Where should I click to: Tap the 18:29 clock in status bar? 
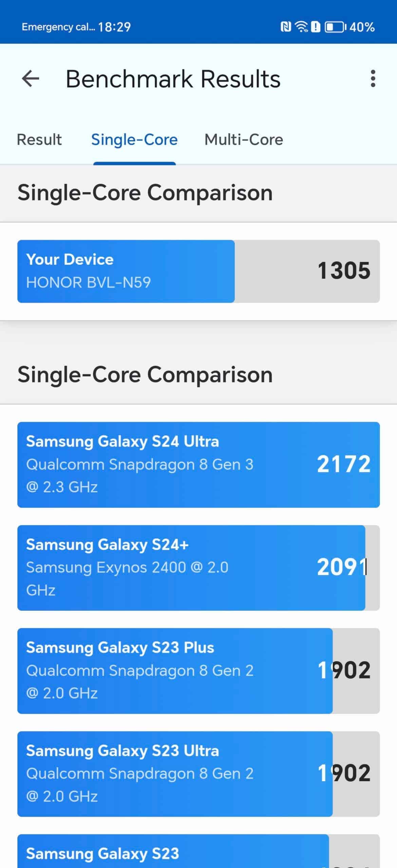pos(114,27)
